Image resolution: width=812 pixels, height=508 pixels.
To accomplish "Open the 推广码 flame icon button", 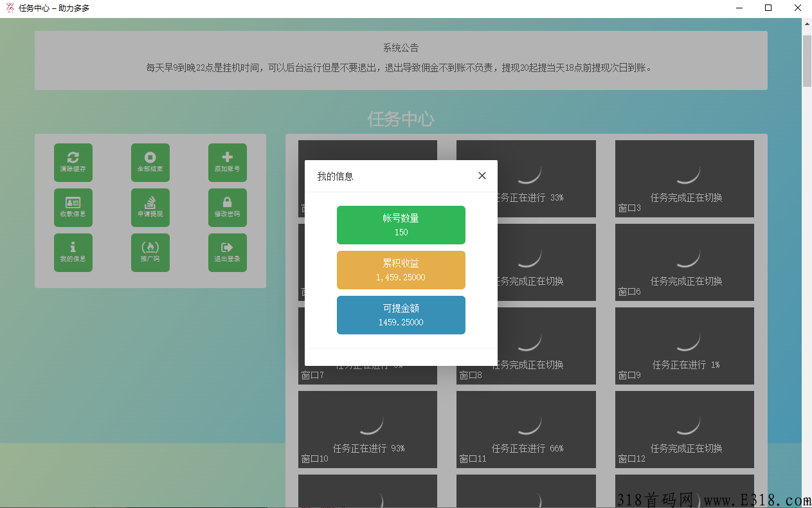I will tap(150, 253).
